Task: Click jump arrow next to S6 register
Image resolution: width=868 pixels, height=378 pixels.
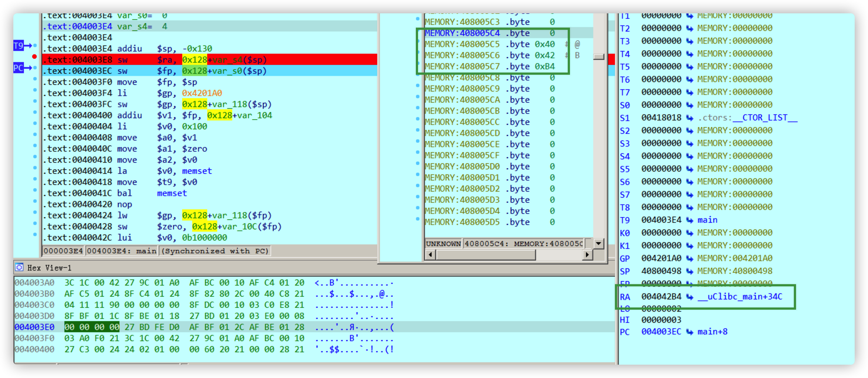Action: click(690, 182)
